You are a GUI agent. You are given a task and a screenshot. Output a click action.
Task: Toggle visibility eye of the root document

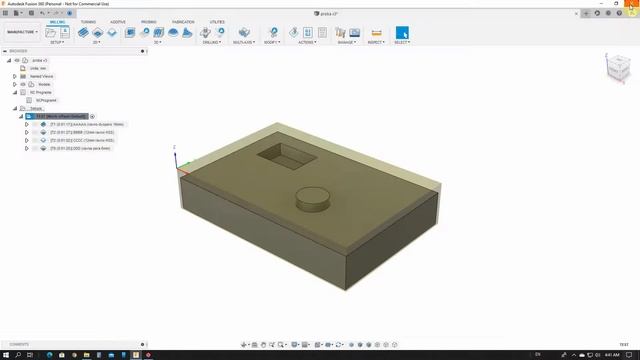pos(17,60)
